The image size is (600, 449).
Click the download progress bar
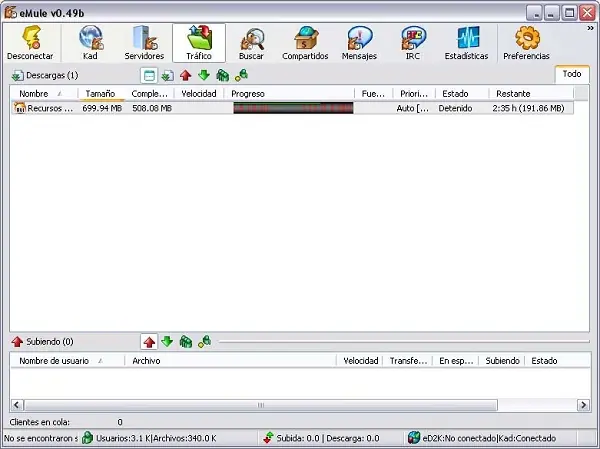[x=293, y=108]
